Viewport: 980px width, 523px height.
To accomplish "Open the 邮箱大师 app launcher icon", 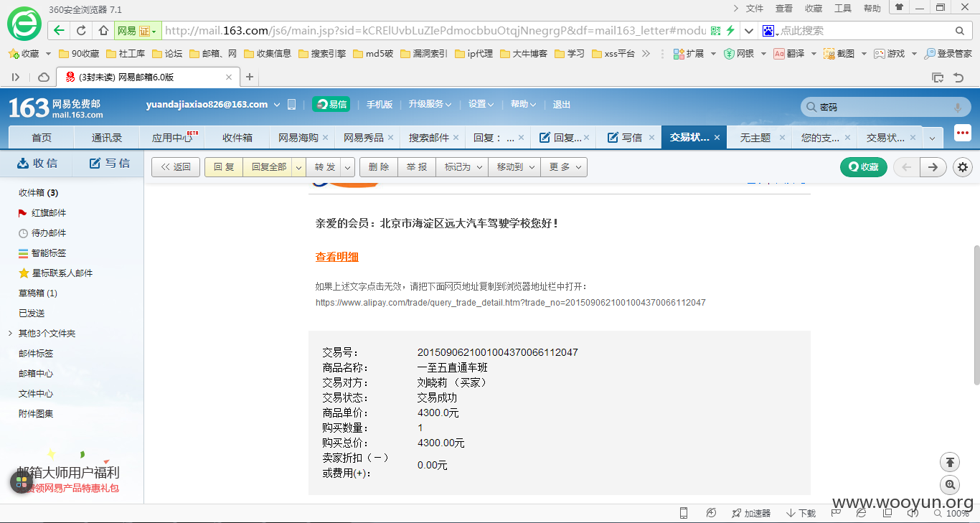I will click(22, 482).
